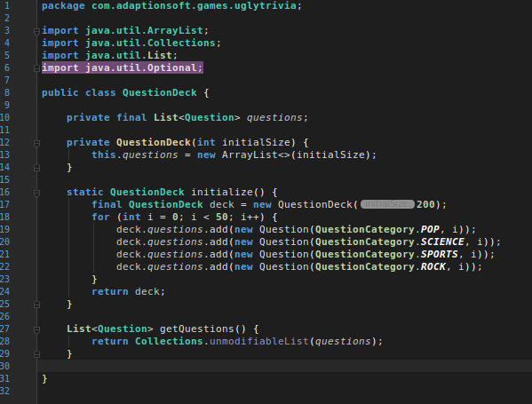Click line number 30 in the gutter
Viewport: 532px width, 404px height.
coord(4,366)
